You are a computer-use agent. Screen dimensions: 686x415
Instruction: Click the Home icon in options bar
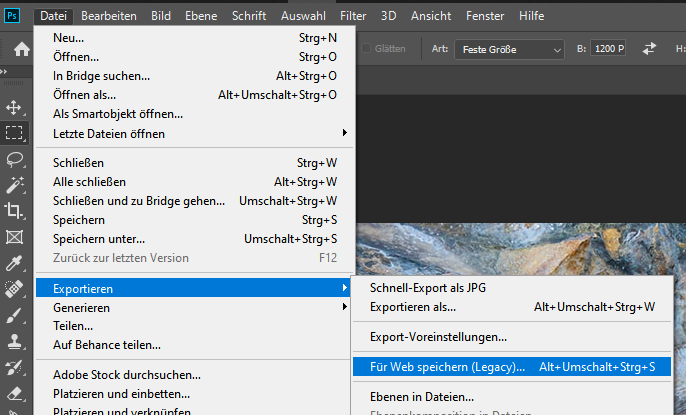pyautogui.click(x=21, y=49)
